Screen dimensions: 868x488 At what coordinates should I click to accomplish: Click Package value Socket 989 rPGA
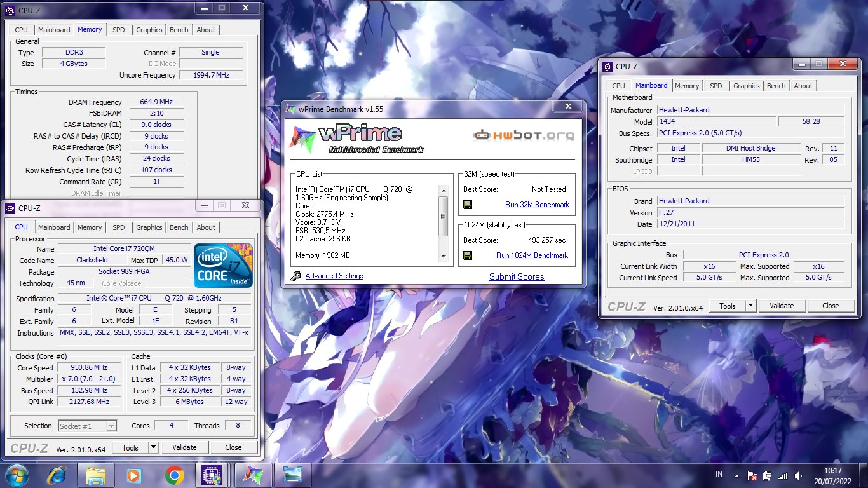click(x=124, y=271)
